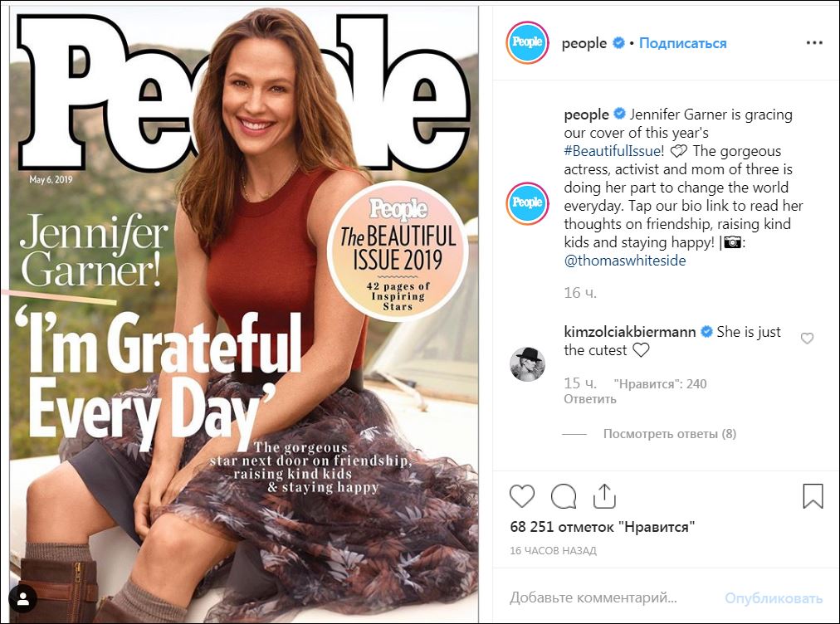Open the #BeautifulIssue hashtag link
This screenshot has width=840, height=624.
point(613,151)
